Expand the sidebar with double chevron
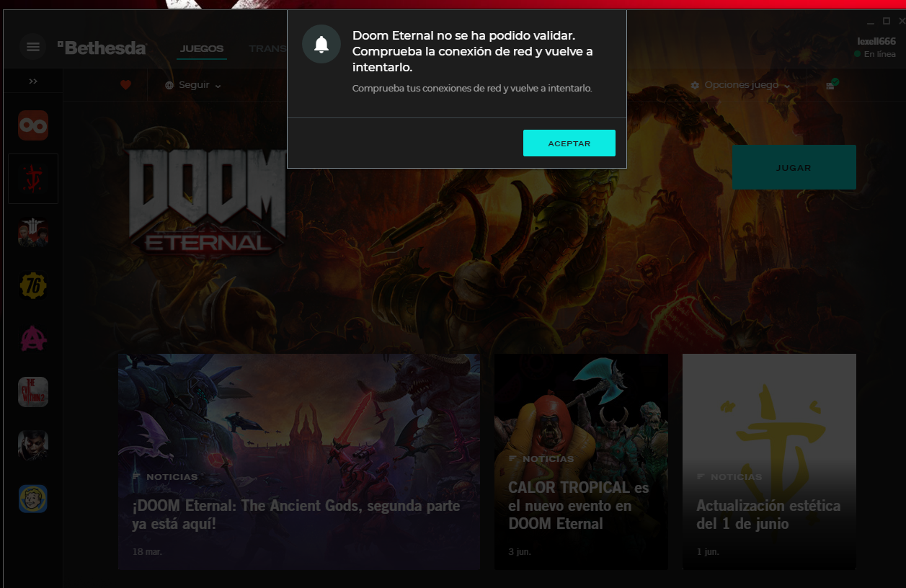906x588 pixels. coord(33,81)
